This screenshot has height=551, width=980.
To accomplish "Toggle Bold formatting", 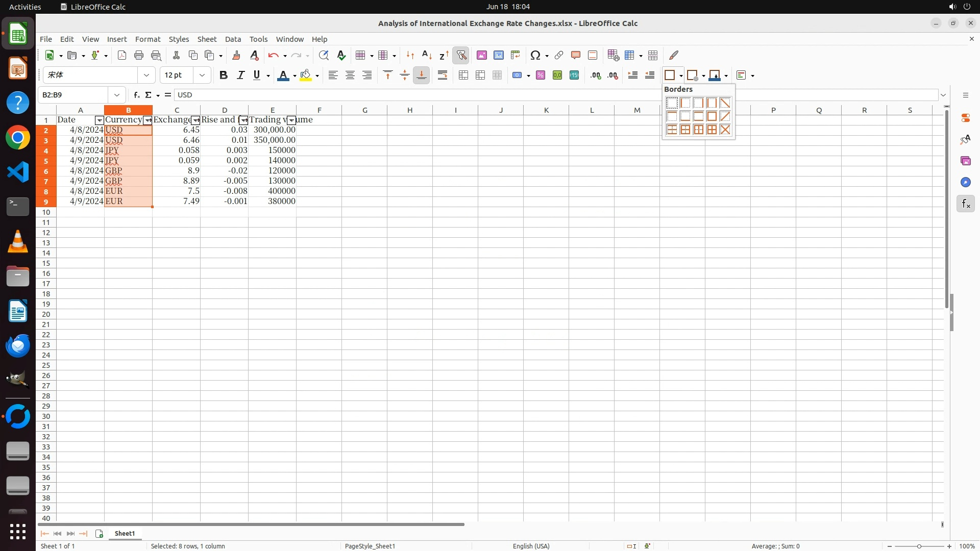I will tap(223, 76).
